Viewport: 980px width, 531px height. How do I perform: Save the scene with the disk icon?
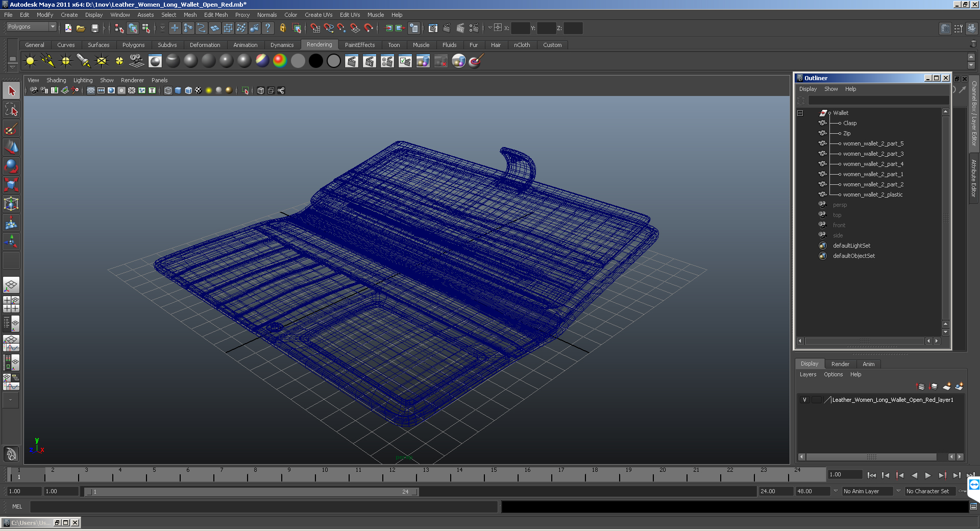click(94, 28)
